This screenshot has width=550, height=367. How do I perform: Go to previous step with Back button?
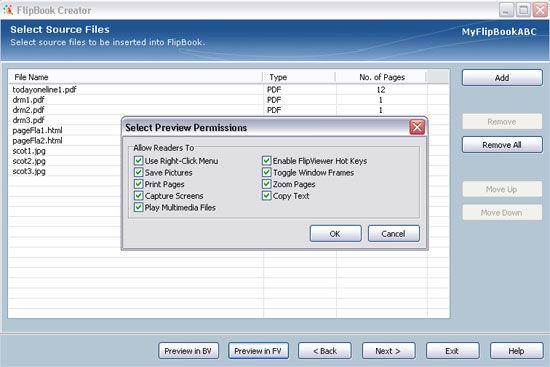[325, 351]
